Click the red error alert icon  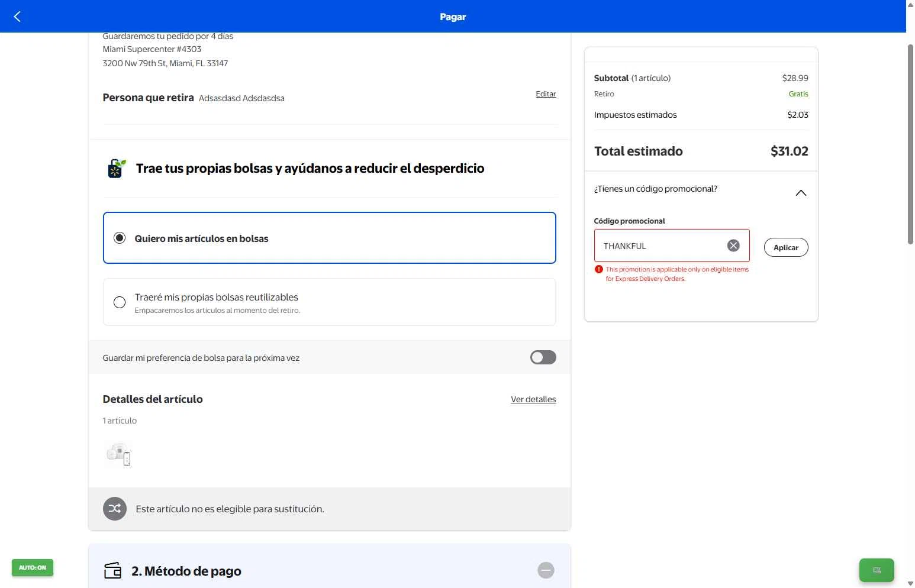(x=599, y=269)
